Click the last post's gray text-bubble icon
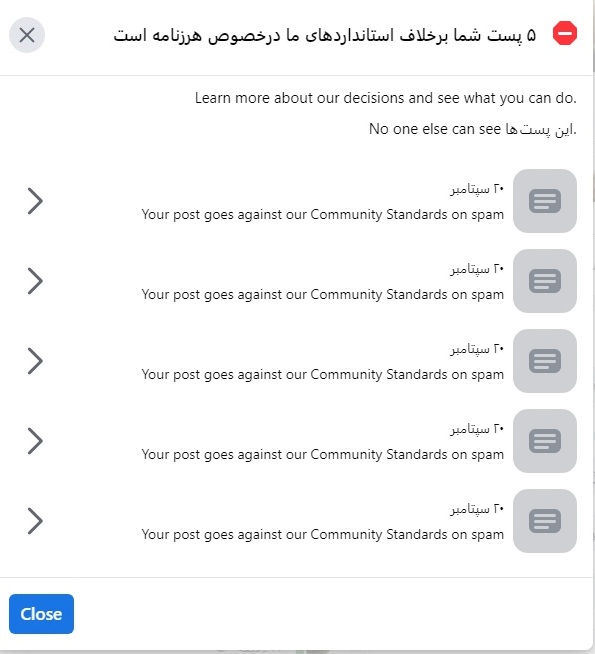 point(545,521)
